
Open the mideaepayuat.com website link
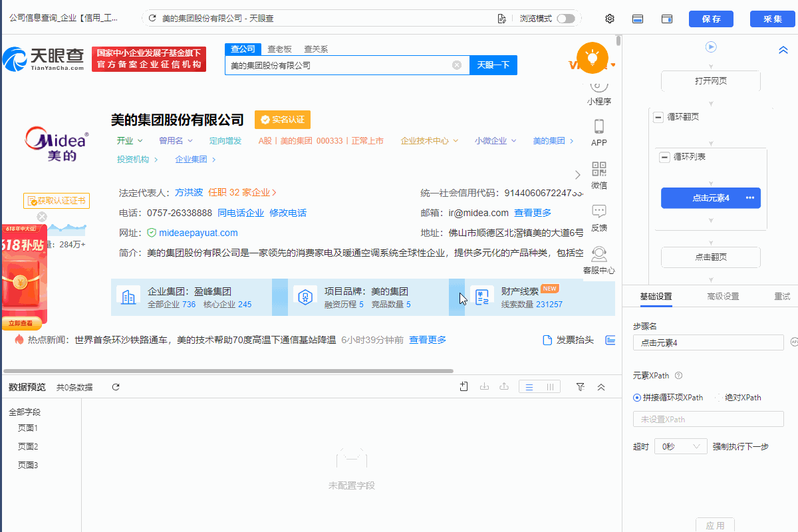(x=199, y=233)
